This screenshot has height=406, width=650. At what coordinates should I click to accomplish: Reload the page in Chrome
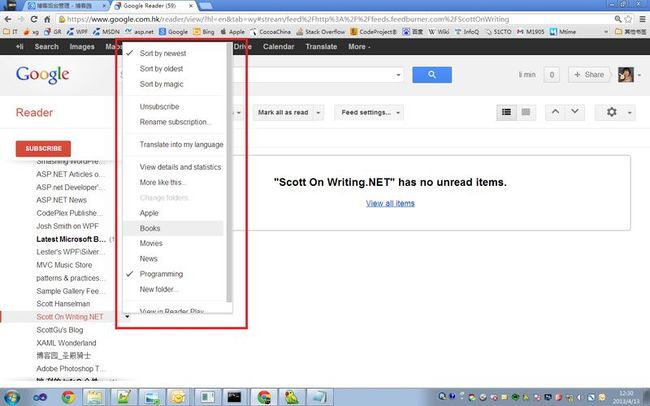tap(34, 19)
